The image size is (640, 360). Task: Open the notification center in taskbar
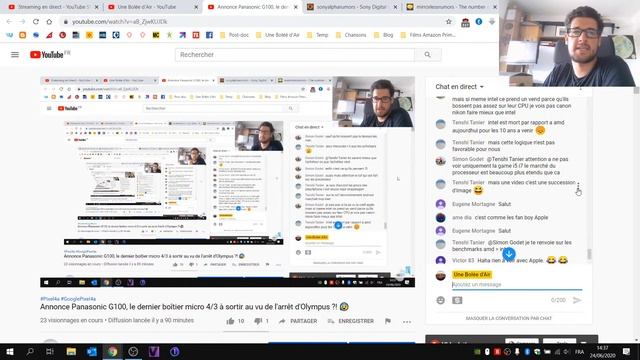[x=626, y=351]
